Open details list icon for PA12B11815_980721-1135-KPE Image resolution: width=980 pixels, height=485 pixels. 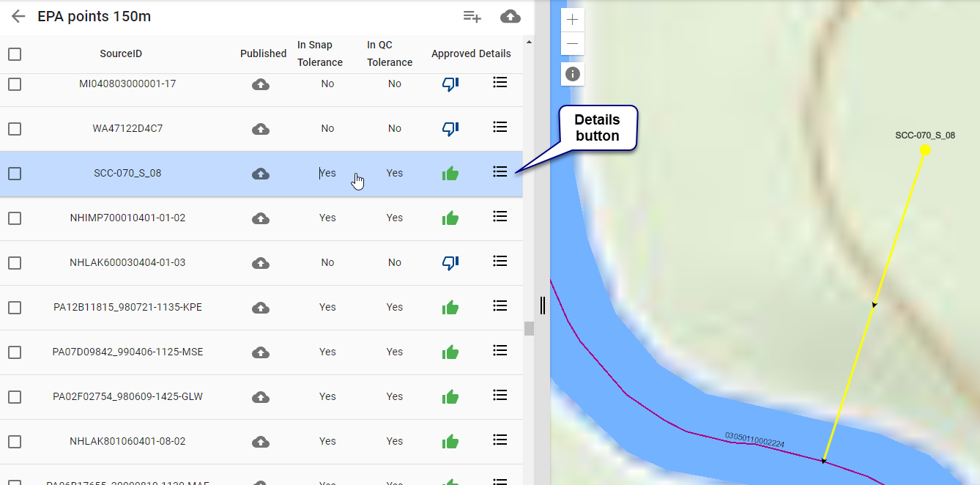click(500, 306)
